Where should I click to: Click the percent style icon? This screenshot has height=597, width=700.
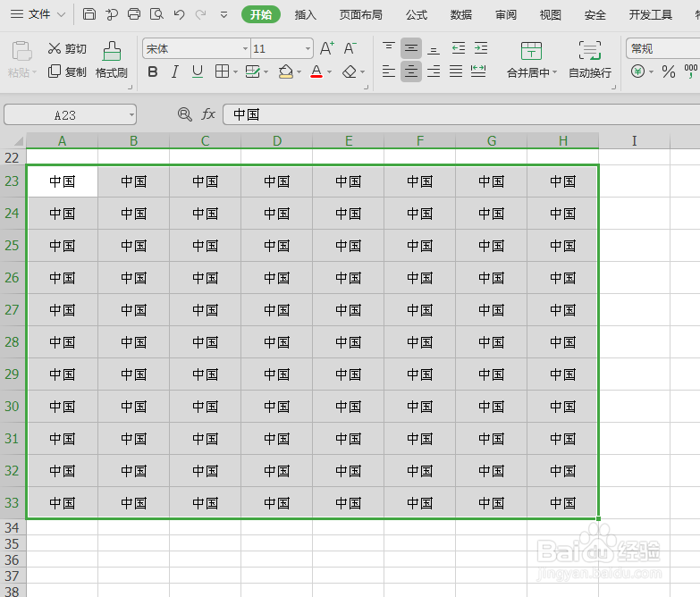pyautogui.click(x=669, y=71)
